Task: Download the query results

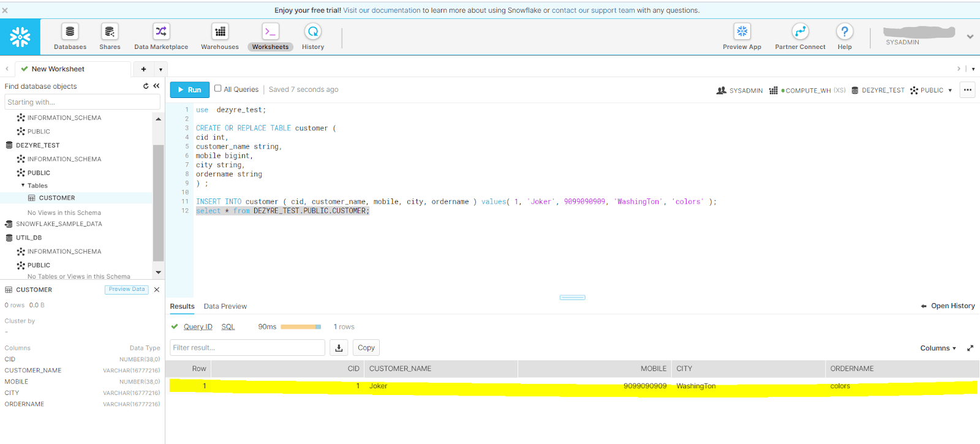Action: 339,348
